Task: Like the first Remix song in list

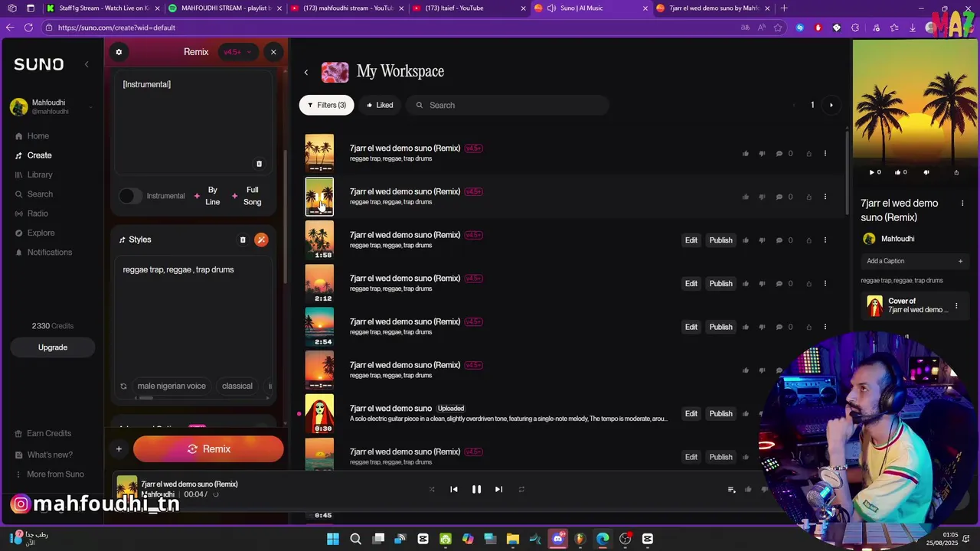Action: (x=745, y=154)
